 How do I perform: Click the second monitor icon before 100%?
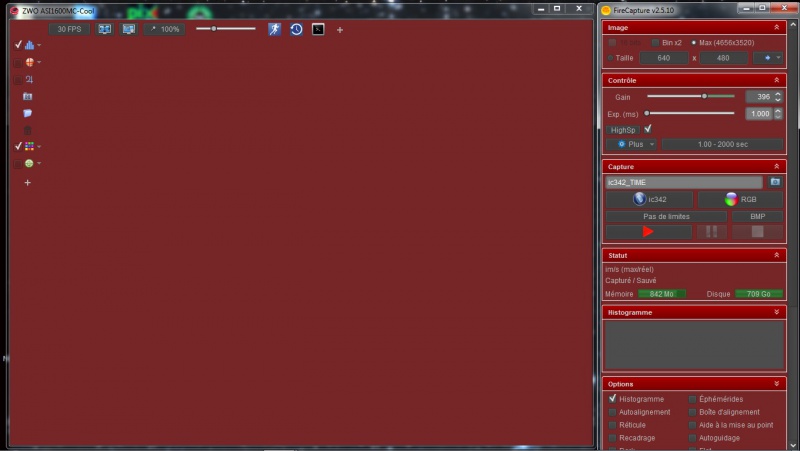[x=129, y=29]
